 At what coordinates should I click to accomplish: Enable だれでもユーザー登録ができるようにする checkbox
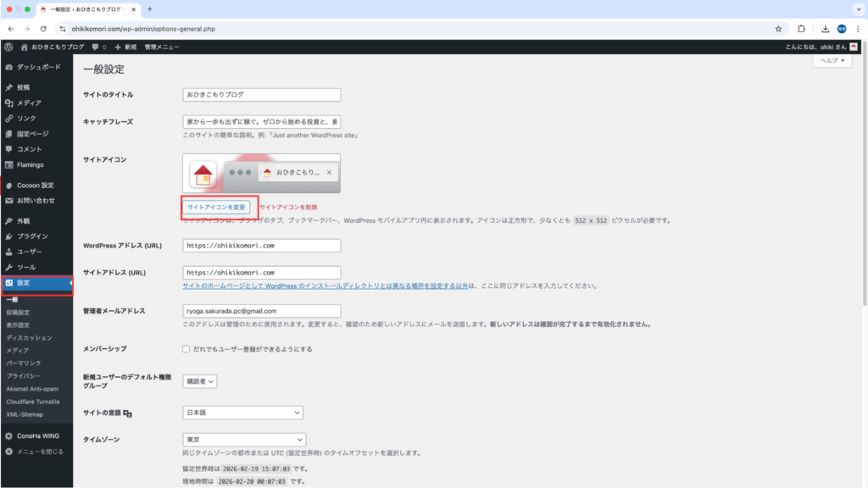[186, 349]
